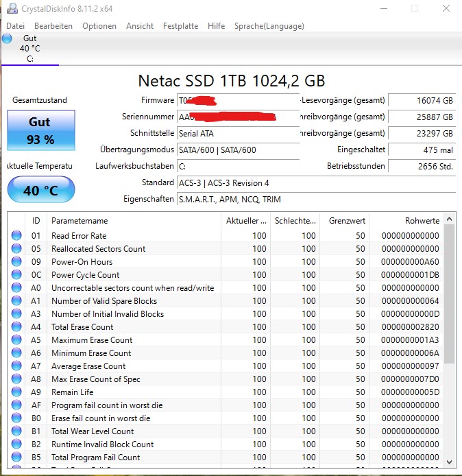Click the SMART table scroll down arrow
Viewport: 462px width, 476px height.
[x=450, y=462]
